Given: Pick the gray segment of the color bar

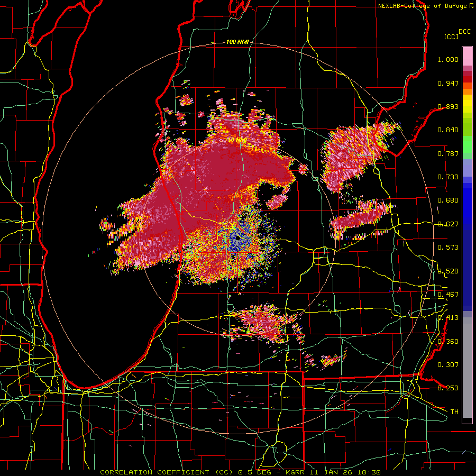Looking at the screenshot, I should 467,368.
